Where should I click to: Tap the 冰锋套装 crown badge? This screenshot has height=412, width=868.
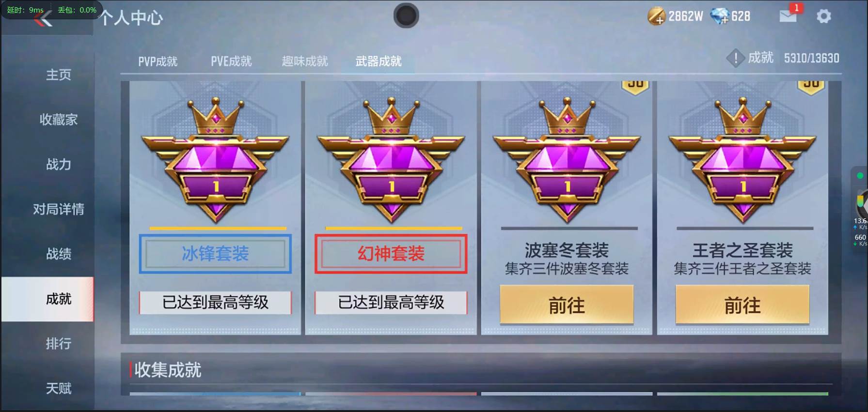coord(215,161)
